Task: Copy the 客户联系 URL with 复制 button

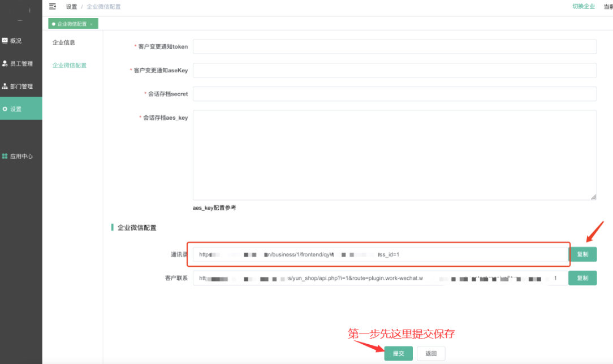Action: coord(582,278)
